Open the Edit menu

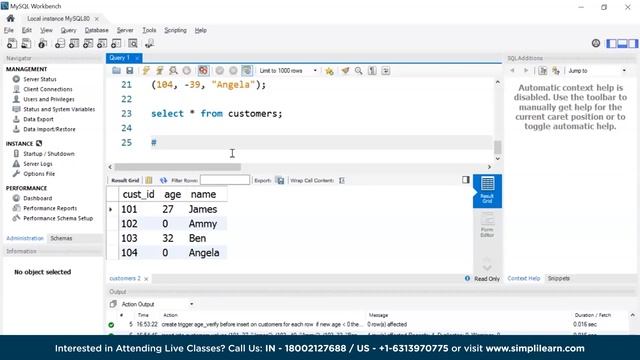tap(27, 30)
